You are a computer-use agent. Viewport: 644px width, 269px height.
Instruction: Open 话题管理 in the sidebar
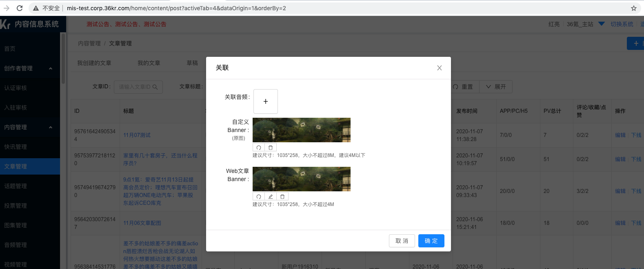[x=16, y=186]
